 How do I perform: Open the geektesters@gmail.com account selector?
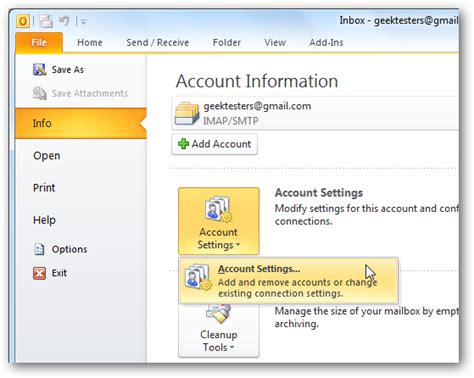point(315,113)
